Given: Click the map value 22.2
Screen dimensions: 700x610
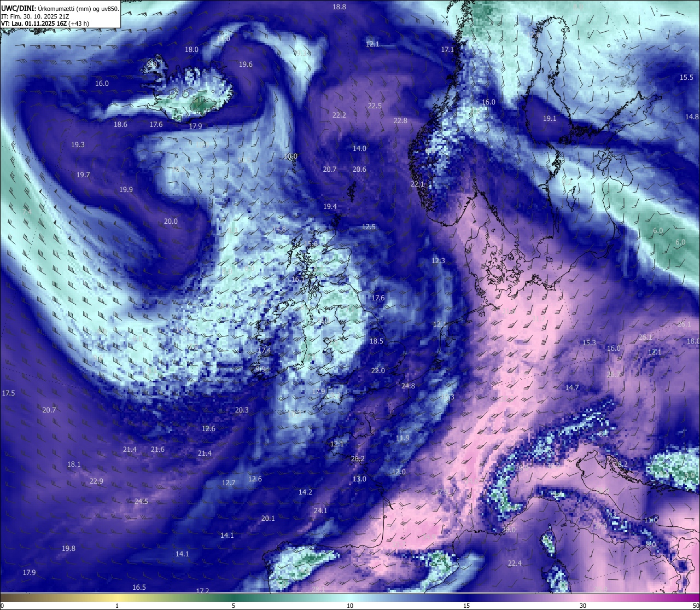Looking at the screenshot, I should point(339,115).
